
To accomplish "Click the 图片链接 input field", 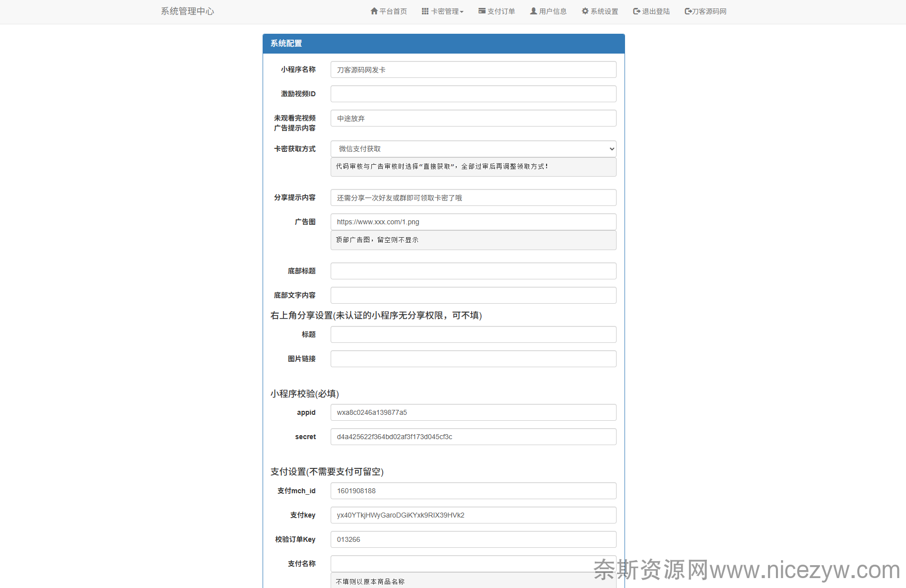I will [x=473, y=359].
